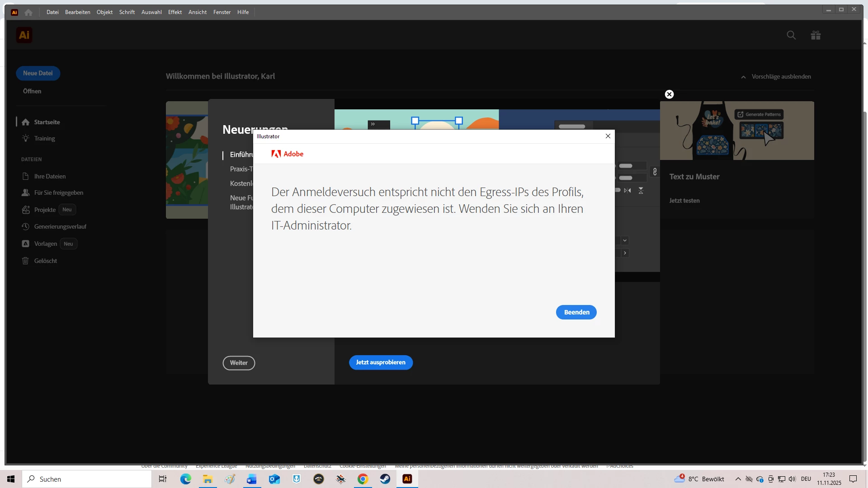This screenshot has height=488, width=868.
Task: Open the Effekt menu
Action: (175, 12)
